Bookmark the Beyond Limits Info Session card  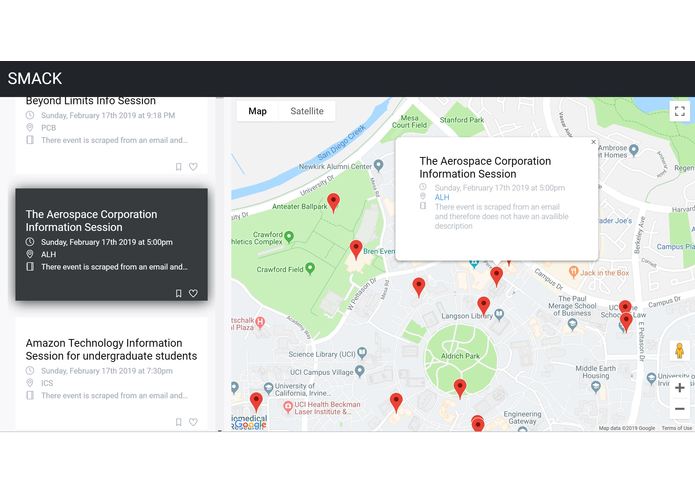coord(179,167)
